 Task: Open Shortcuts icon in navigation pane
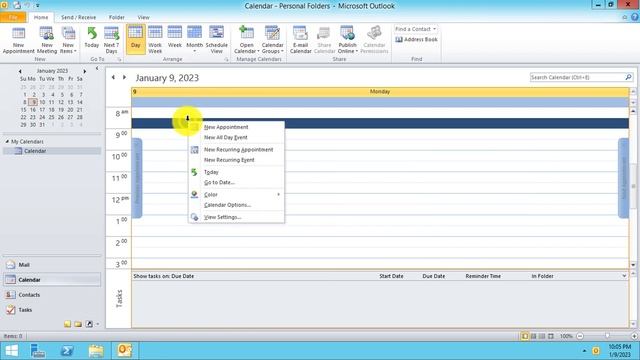[x=89, y=324]
